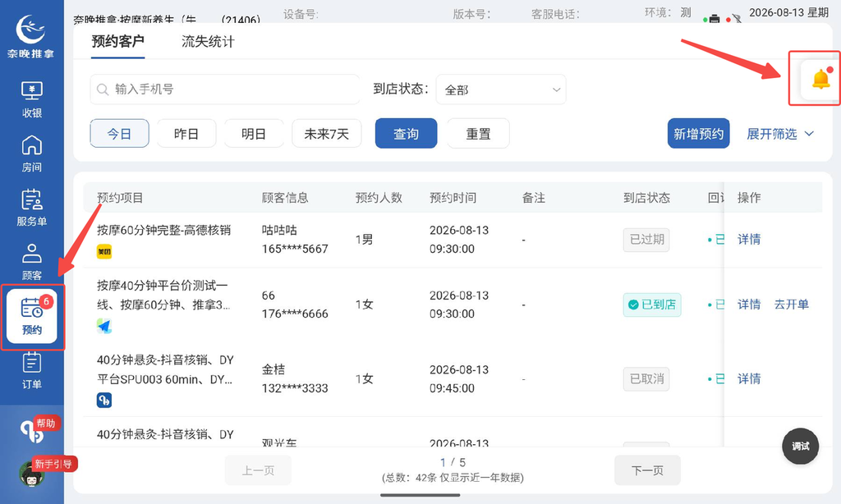Click the 按摩60分钟完整-高德核销 project name
The image size is (841, 504).
pos(163,230)
